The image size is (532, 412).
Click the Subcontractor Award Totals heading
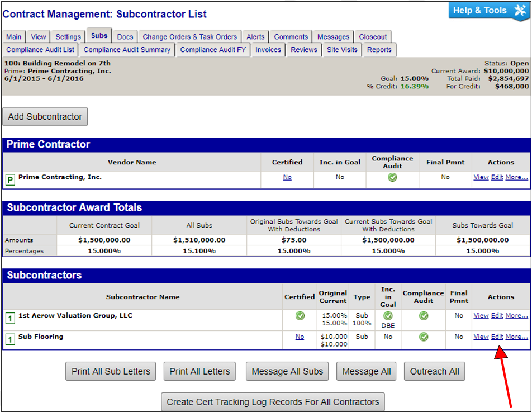pyautogui.click(x=74, y=208)
